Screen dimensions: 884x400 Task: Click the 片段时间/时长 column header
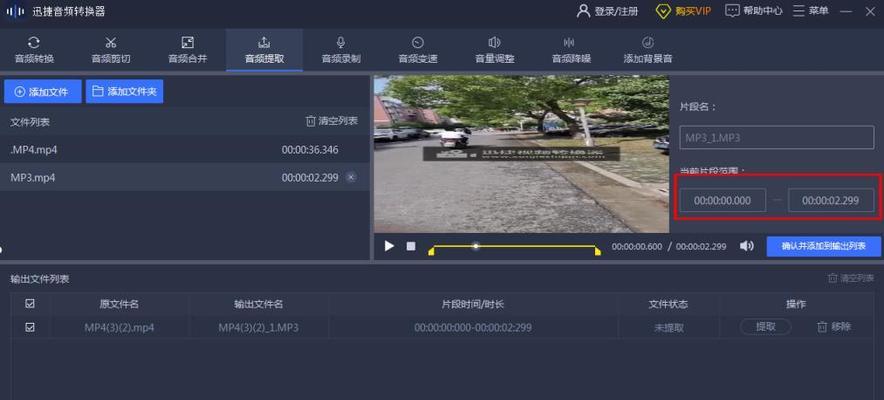tap(473, 304)
